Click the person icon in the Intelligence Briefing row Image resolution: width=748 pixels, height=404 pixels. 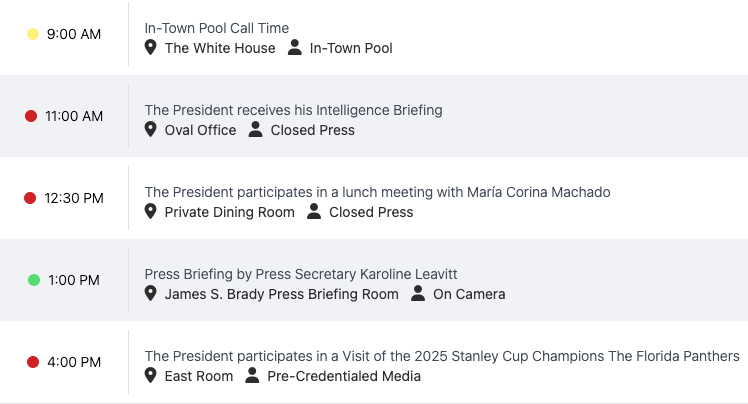click(255, 130)
